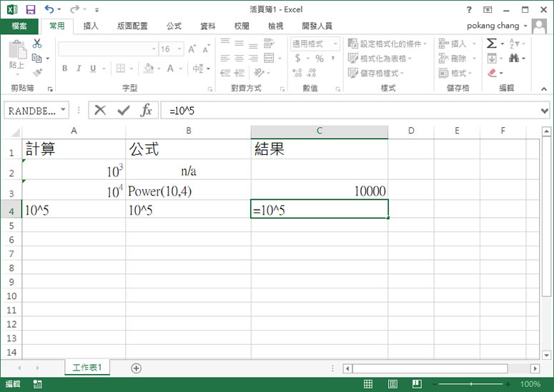Screen dimensions: 554x392
Task: Open the 插入 ribbon tab
Action: [91, 26]
